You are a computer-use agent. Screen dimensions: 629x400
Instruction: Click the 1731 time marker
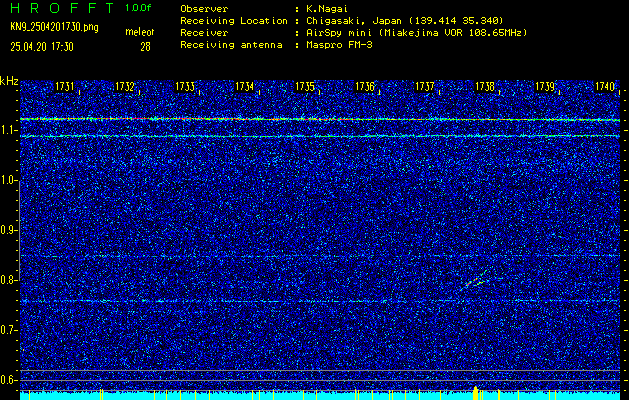pyautogui.click(x=64, y=87)
